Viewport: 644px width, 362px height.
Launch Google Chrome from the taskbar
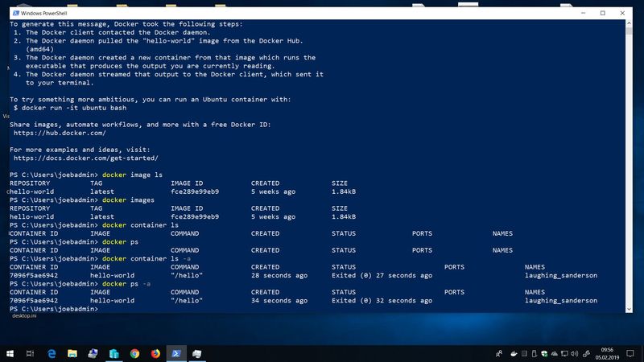(x=134, y=353)
